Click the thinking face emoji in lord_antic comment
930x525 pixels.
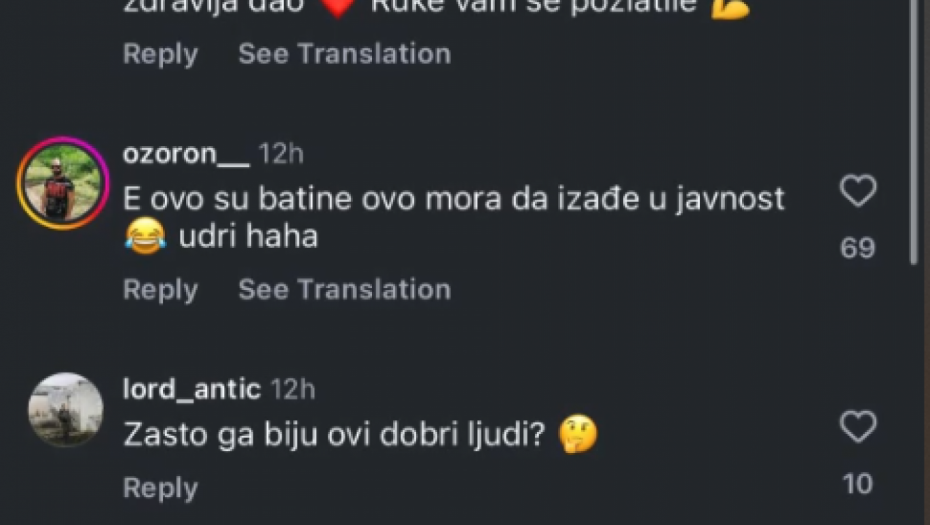(x=578, y=434)
